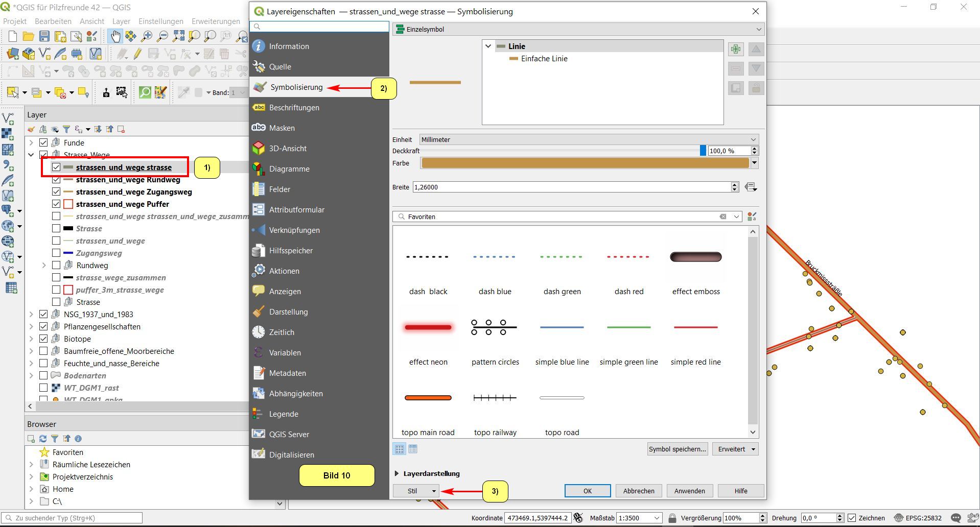Uncheck the strassen_und_wege Rundweg layer
The width and height of the screenshot is (980, 527).
(56, 180)
